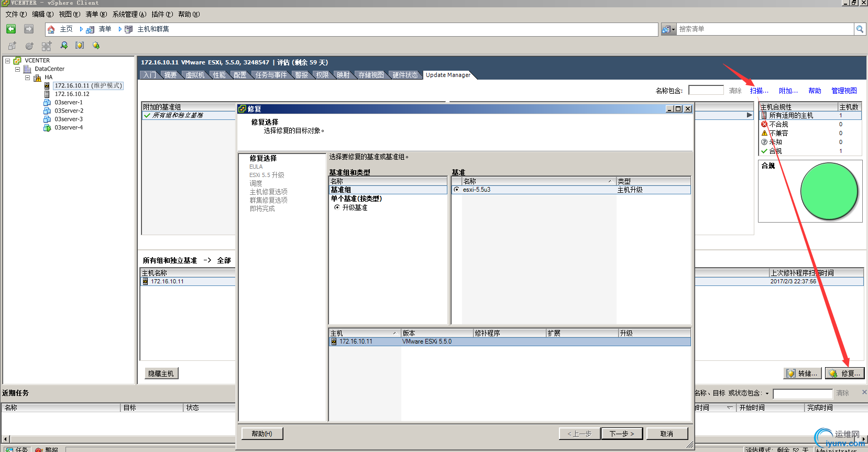Select 172.16.10.11 (维护模式) in the tree

tap(88, 86)
